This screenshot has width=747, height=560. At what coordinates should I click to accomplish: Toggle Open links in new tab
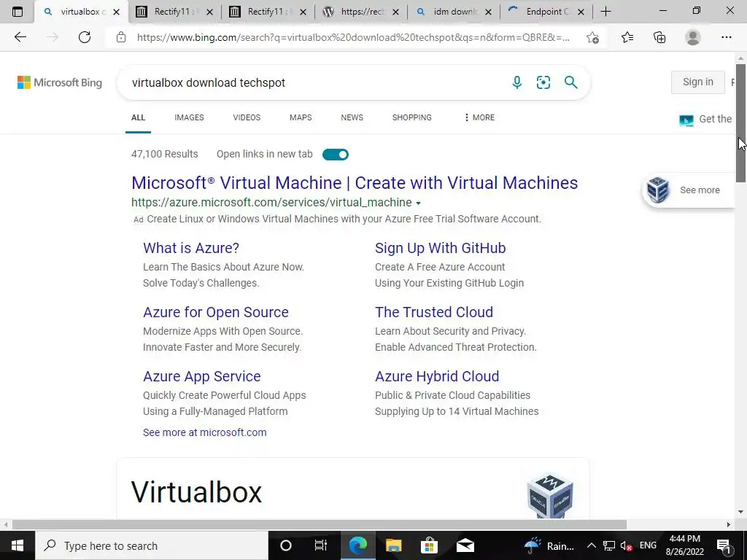(x=336, y=155)
